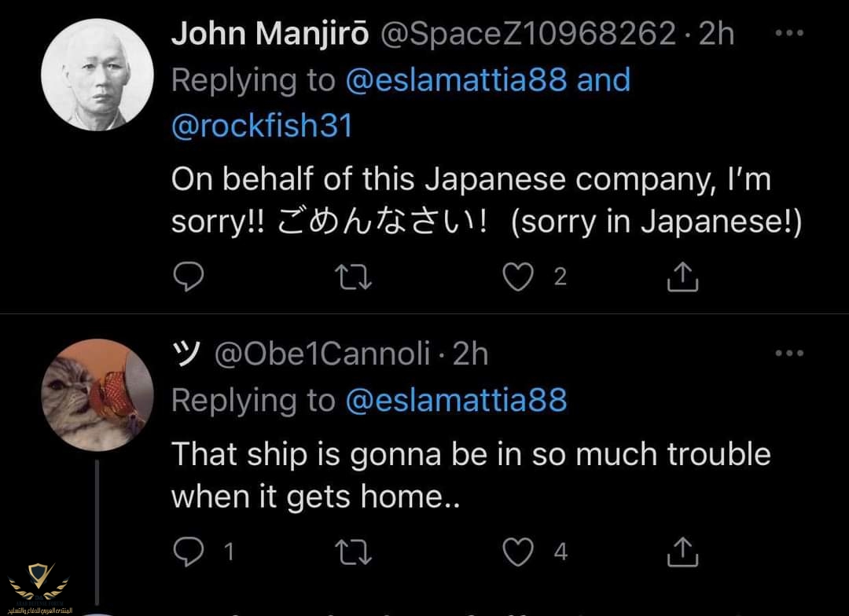Click the @Obe1Cannoli handle

pyautogui.click(x=323, y=354)
